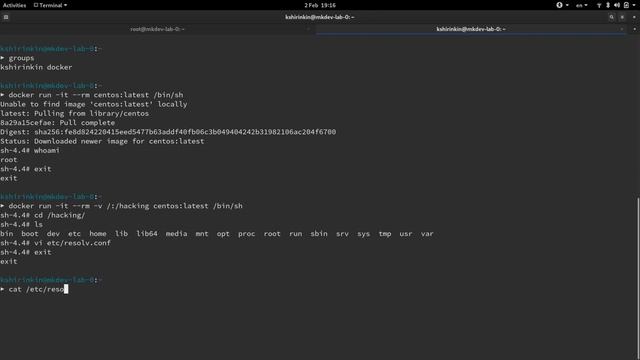Switch to the kshirinkin@mkdev-lab-0 tab
Viewport: 640px width, 360px height.
[471, 29]
